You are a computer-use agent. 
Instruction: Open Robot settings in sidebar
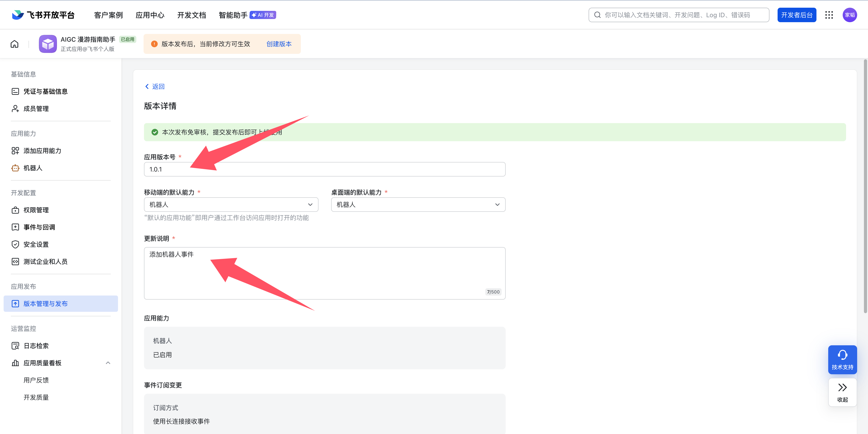tap(33, 168)
